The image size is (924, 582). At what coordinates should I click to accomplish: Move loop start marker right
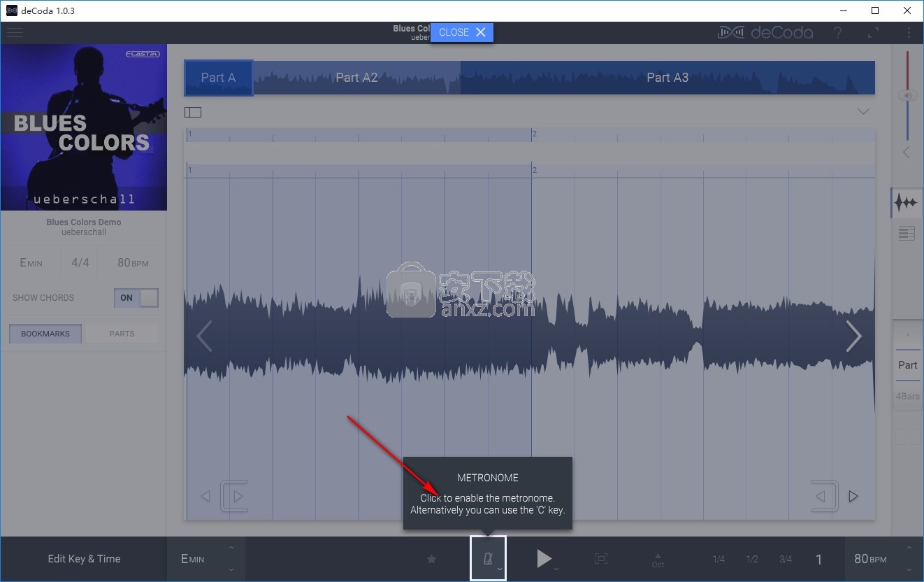tap(239, 497)
